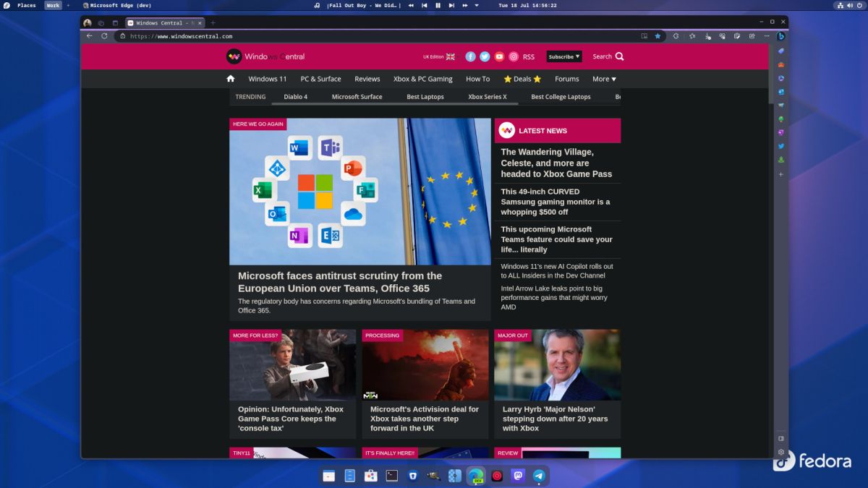Open Outlook icon in Edge sidebar
Screen dimensions: 868x488
click(781, 92)
